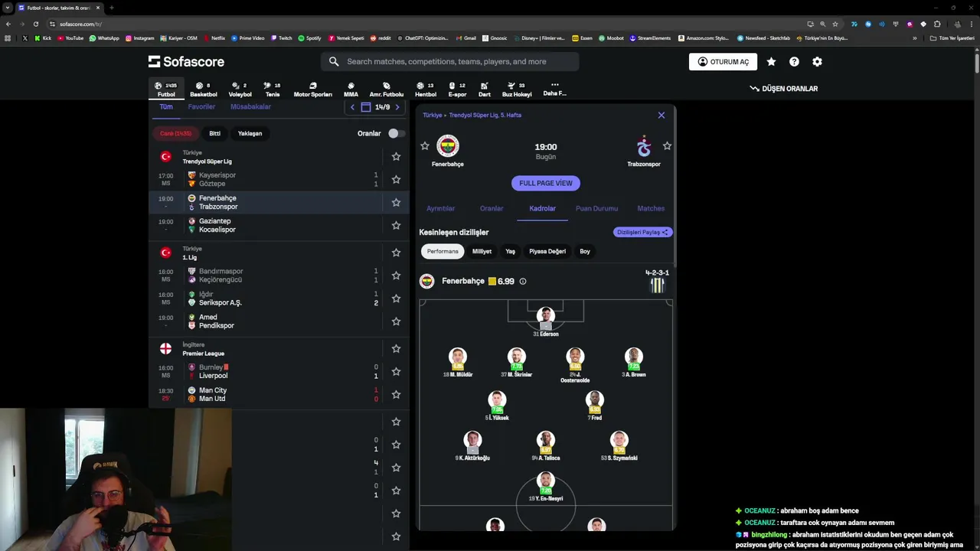980x551 pixels.
Task: Click the search magnifier icon
Action: (334, 61)
